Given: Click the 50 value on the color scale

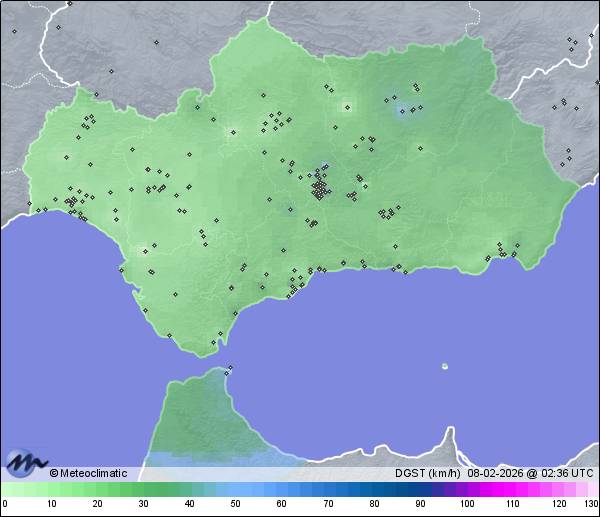Looking at the screenshot, I should click(235, 504).
